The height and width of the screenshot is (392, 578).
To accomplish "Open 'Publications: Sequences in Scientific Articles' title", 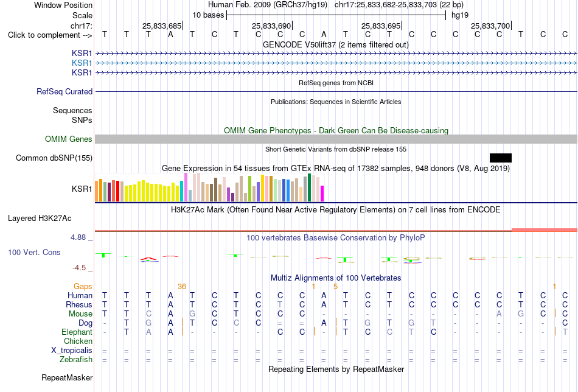I will coord(336,102).
